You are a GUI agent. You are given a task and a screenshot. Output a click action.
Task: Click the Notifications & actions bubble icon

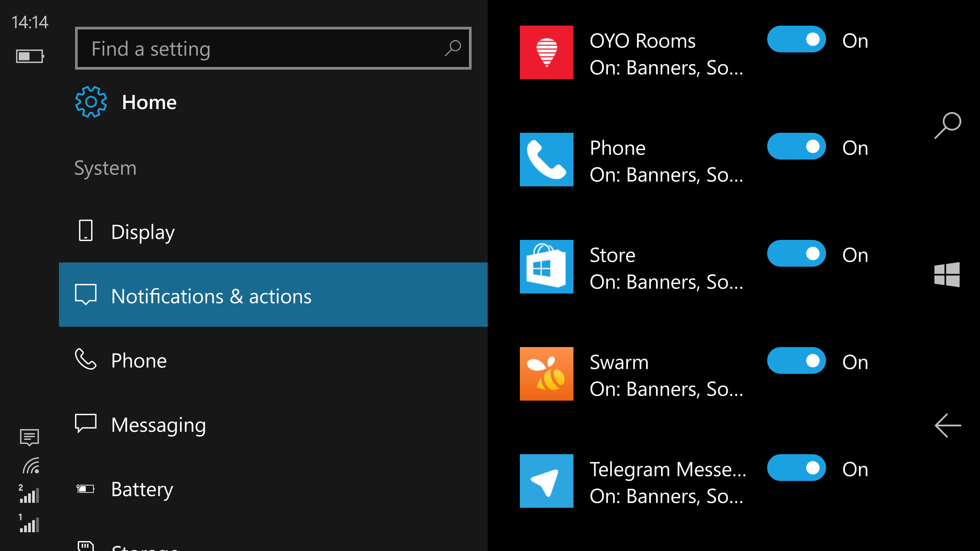[x=85, y=295]
